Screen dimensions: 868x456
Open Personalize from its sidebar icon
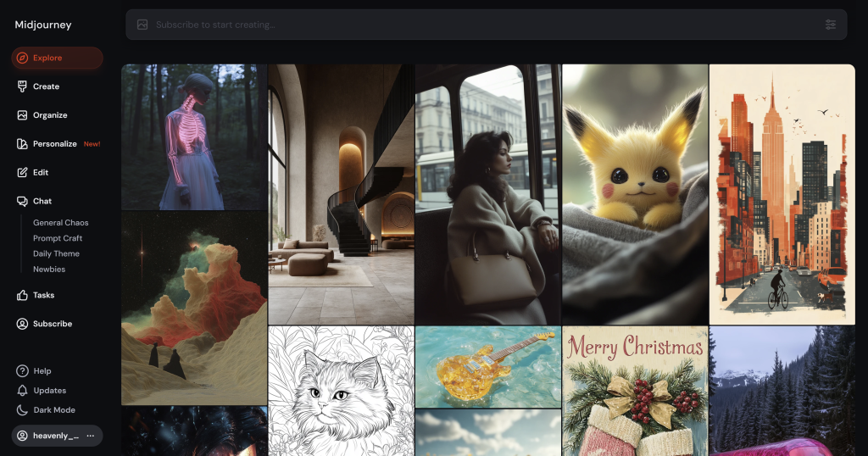22,144
